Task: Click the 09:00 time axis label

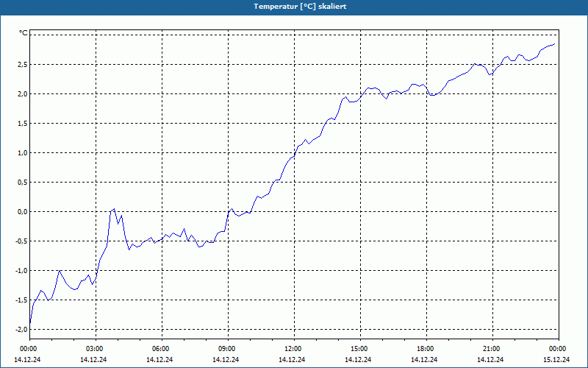Action: tap(228, 349)
